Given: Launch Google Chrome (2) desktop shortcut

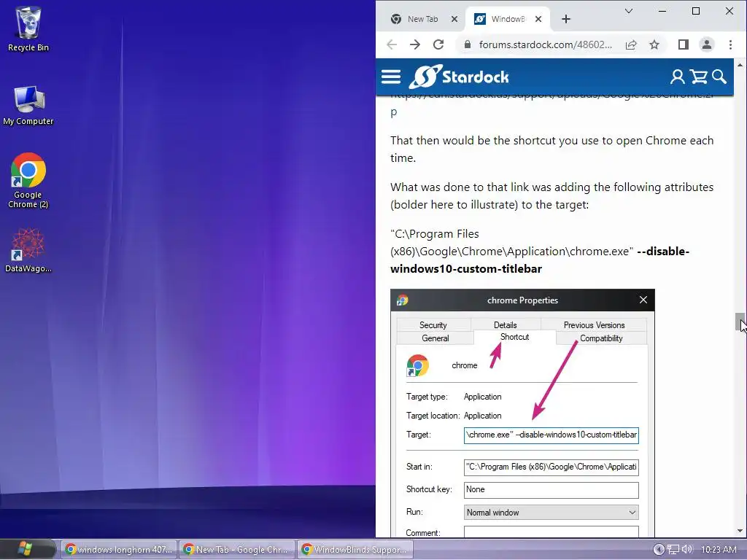Looking at the screenshot, I should [28, 180].
